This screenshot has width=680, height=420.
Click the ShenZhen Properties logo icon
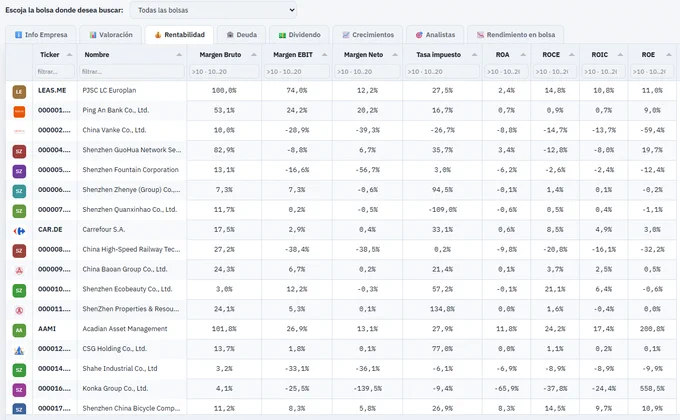[19, 311]
